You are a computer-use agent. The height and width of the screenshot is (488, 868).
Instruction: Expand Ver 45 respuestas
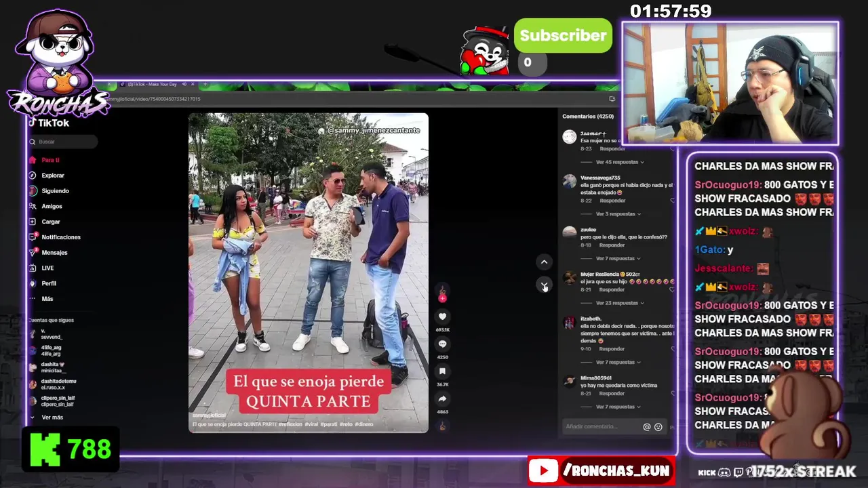(x=620, y=162)
